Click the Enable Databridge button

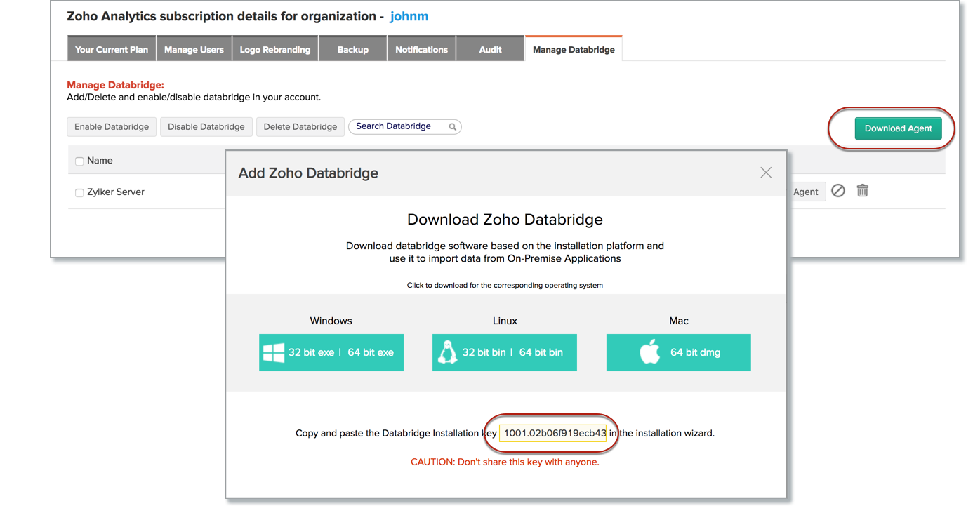(x=112, y=127)
